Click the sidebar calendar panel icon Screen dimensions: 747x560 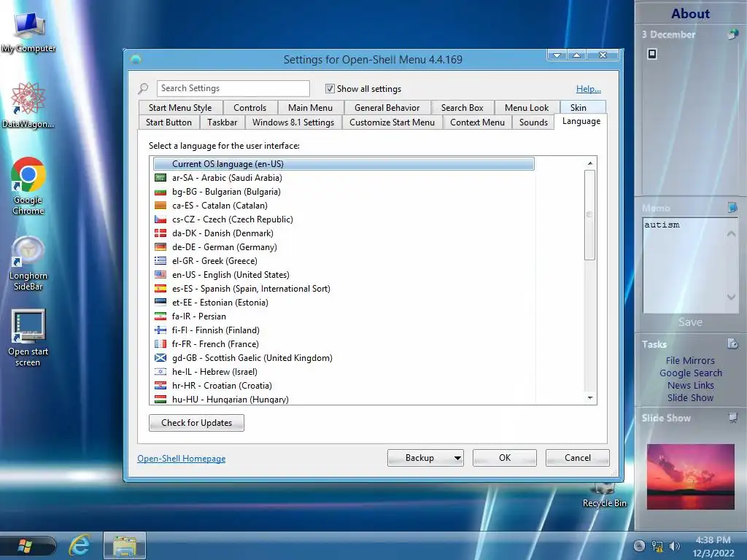(732, 34)
